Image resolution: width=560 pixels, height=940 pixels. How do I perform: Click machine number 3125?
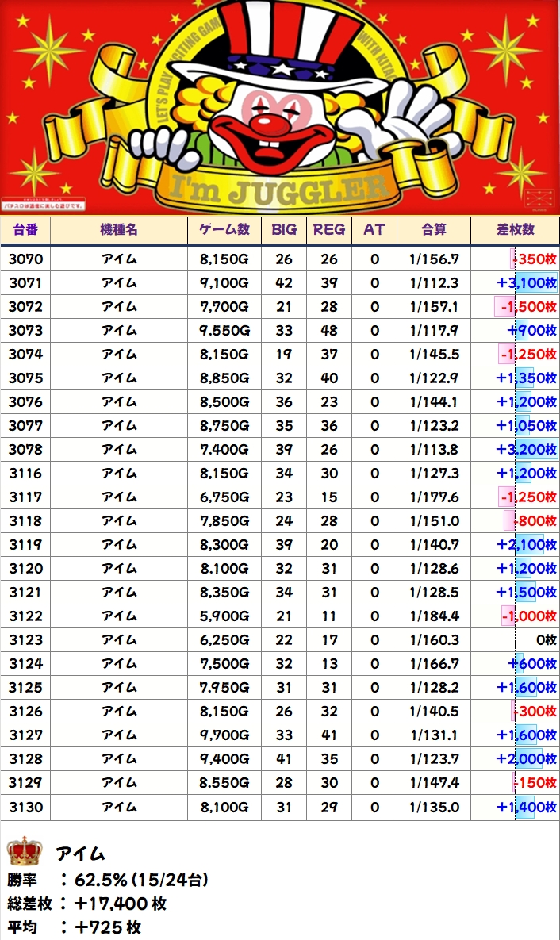pyautogui.click(x=26, y=688)
